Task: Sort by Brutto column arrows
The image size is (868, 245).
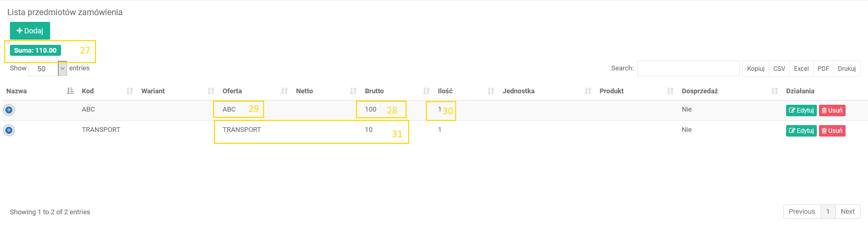Action: (x=426, y=91)
